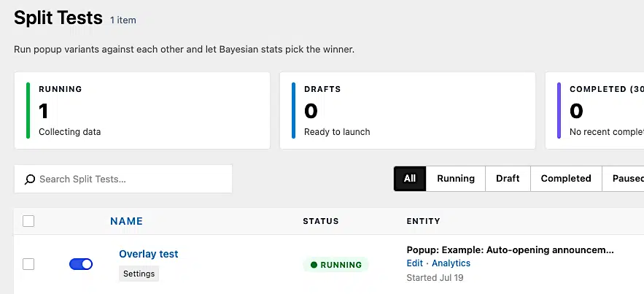Open the Overlay test link

tap(149, 254)
